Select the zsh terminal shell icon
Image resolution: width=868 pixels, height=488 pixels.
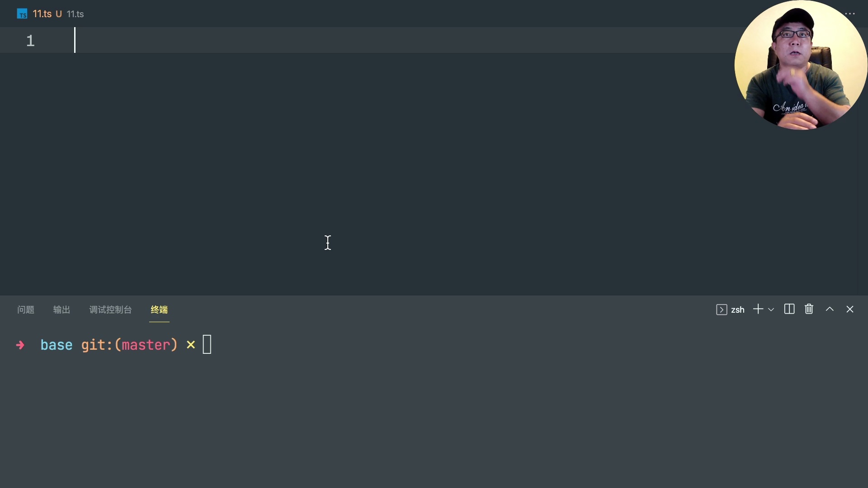[x=722, y=310]
